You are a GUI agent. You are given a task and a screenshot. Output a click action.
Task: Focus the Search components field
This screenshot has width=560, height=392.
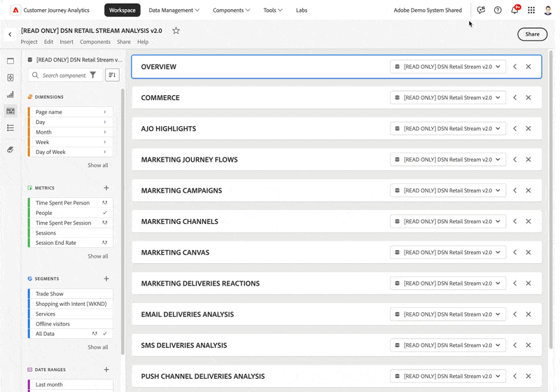click(x=64, y=76)
